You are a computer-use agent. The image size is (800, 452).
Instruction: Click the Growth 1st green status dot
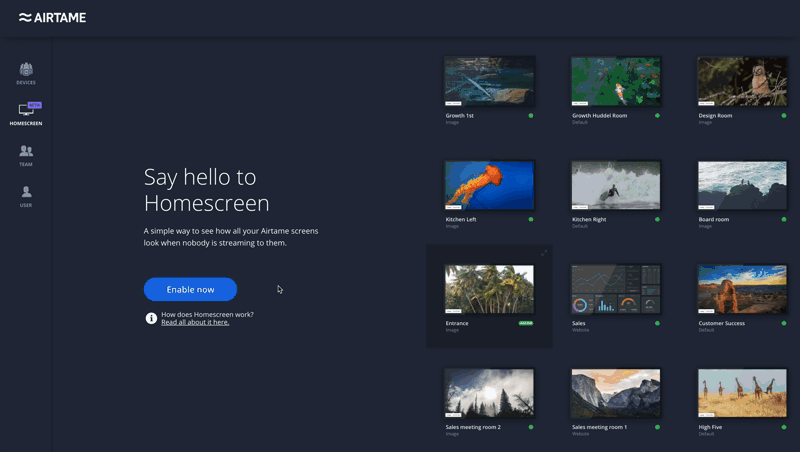(x=531, y=116)
